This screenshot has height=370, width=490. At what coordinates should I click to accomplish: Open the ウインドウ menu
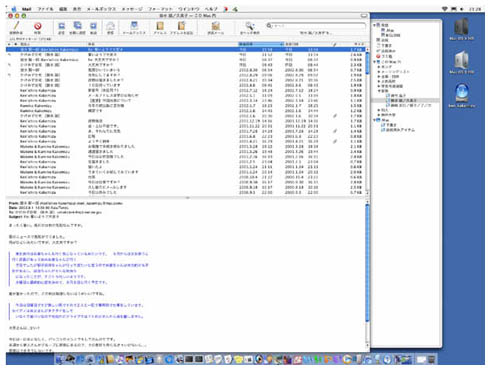pyautogui.click(x=189, y=9)
